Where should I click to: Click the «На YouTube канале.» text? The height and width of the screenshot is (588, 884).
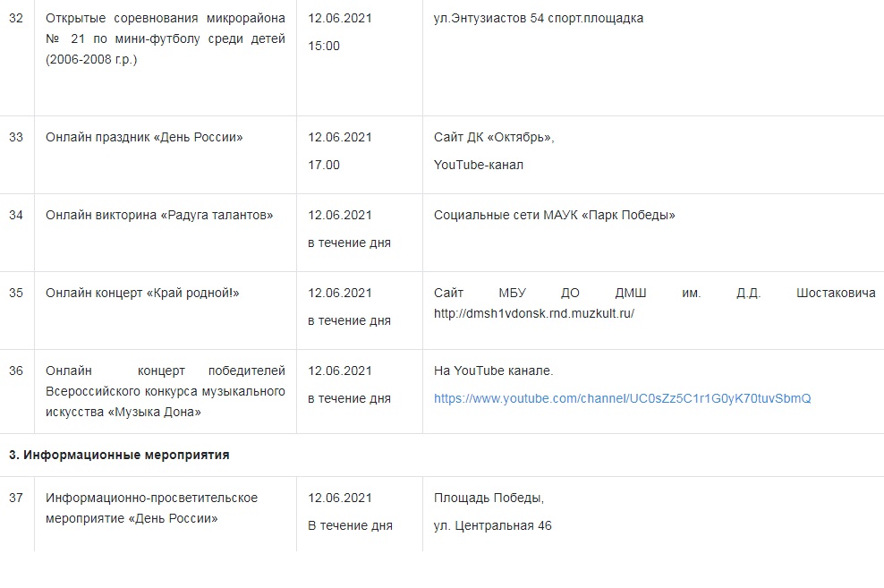(493, 371)
